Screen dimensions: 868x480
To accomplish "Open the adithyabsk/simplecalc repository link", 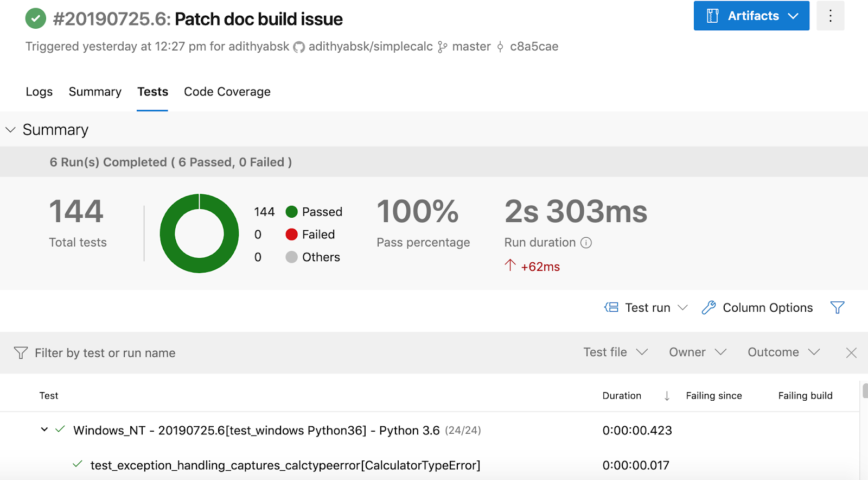I will coord(371,47).
